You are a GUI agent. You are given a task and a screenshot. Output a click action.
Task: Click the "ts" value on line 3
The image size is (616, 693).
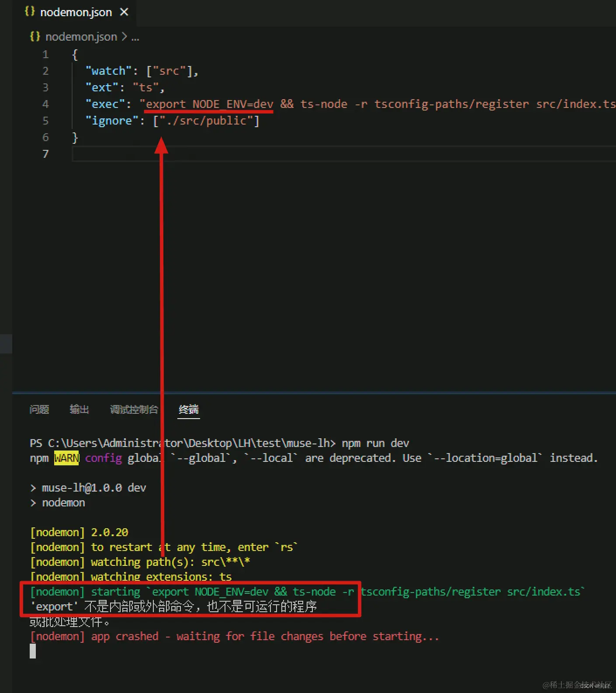145,87
